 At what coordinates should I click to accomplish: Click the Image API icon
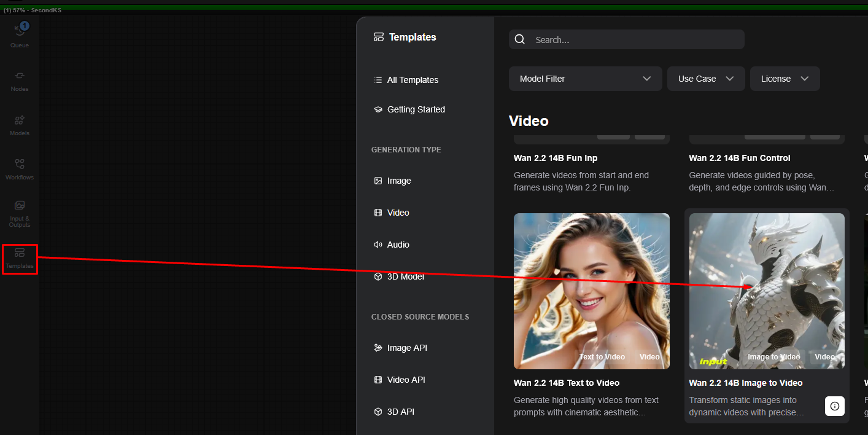pos(378,348)
